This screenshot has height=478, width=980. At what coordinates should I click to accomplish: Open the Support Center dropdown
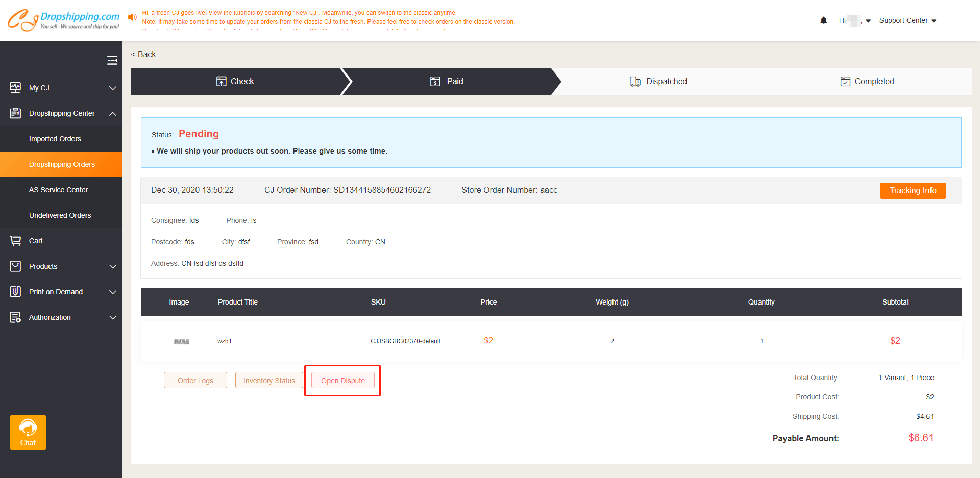(907, 21)
